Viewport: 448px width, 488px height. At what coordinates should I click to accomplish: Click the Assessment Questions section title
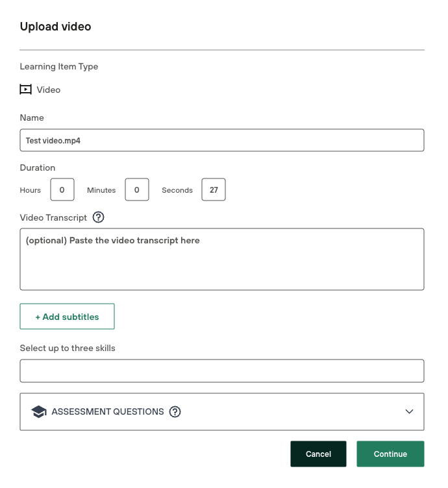108,411
